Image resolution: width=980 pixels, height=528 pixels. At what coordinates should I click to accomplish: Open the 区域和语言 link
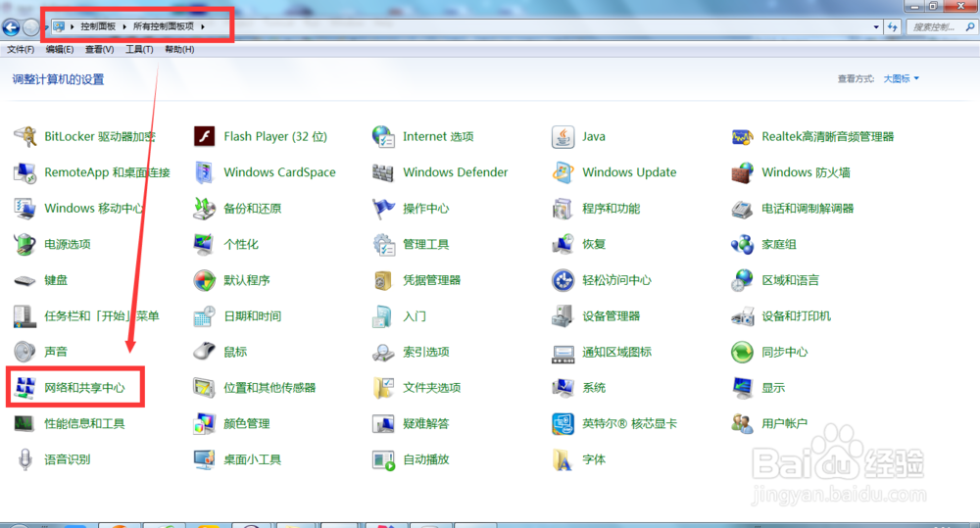(x=790, y=280)
